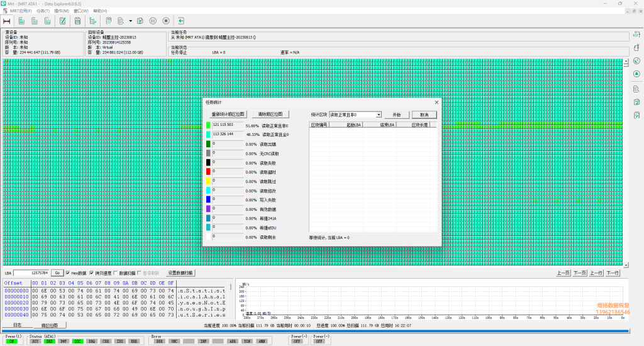Click the turquoise 读取正常且全0 swatch
Viewport: 644px width, 346px height.
coord(208,135)
